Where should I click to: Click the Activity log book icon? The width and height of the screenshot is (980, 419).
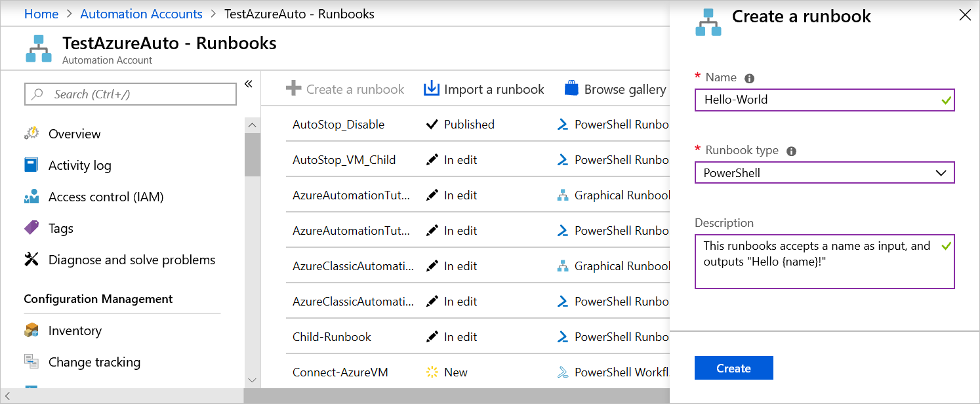pos(31,165)
